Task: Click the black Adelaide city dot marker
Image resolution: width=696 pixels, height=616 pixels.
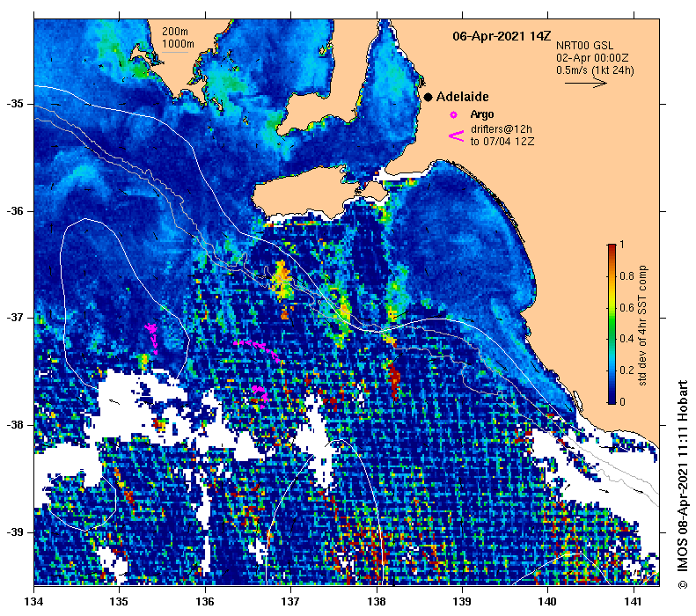Action: click(428, 97)
